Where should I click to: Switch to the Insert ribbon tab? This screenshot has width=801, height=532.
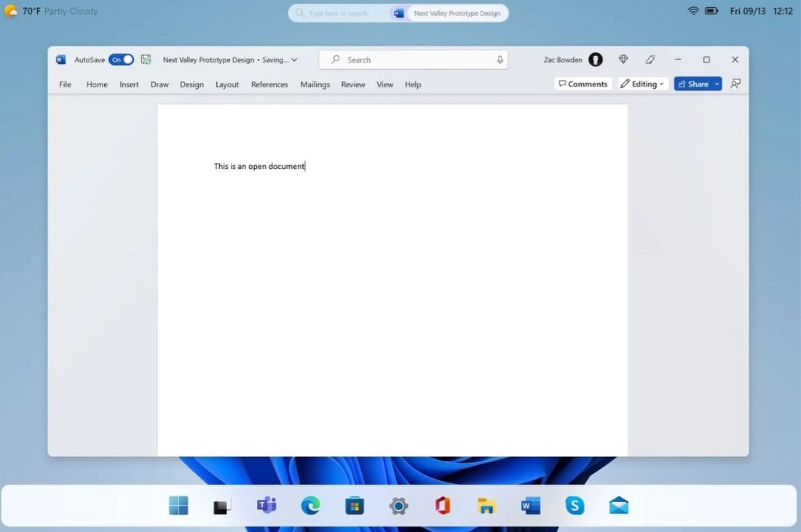[129, 84]
